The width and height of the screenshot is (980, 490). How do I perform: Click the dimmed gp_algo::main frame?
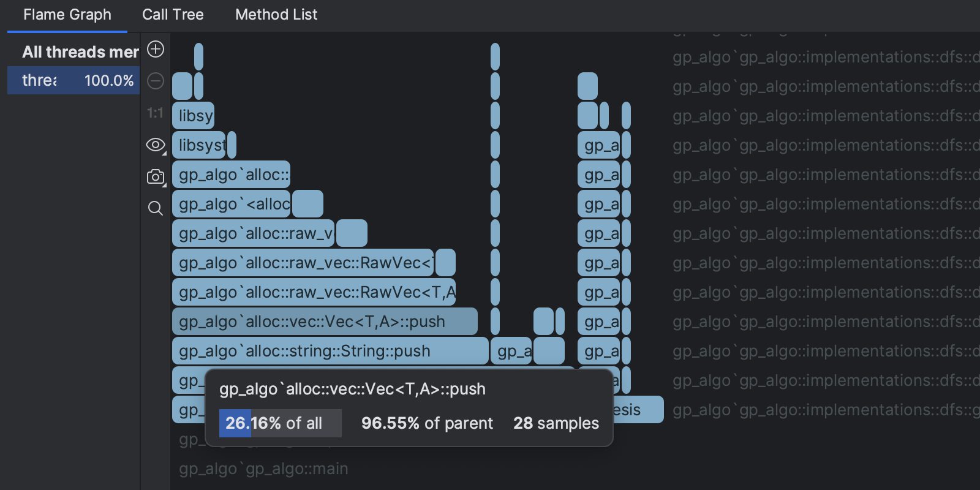[263, 469]
